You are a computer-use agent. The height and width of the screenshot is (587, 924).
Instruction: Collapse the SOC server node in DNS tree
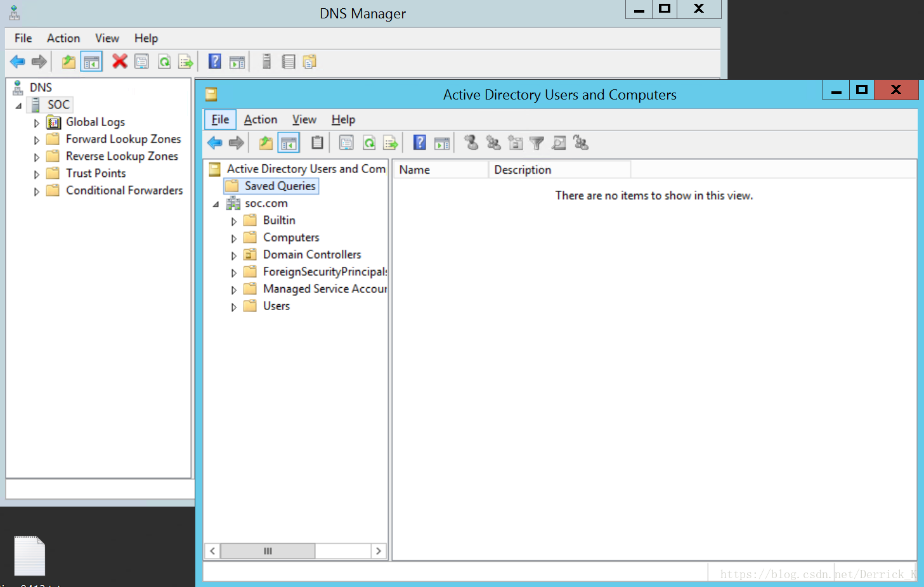click(18, 106)
